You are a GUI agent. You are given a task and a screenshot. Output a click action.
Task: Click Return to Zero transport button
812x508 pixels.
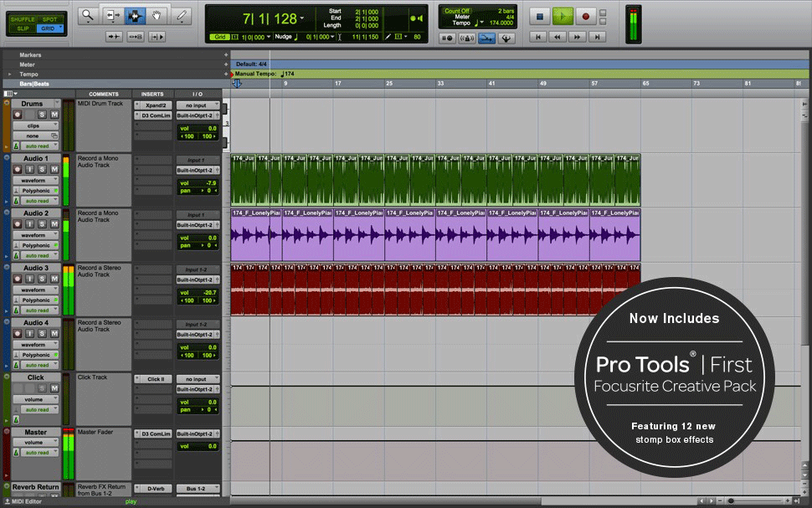point(538,37)
